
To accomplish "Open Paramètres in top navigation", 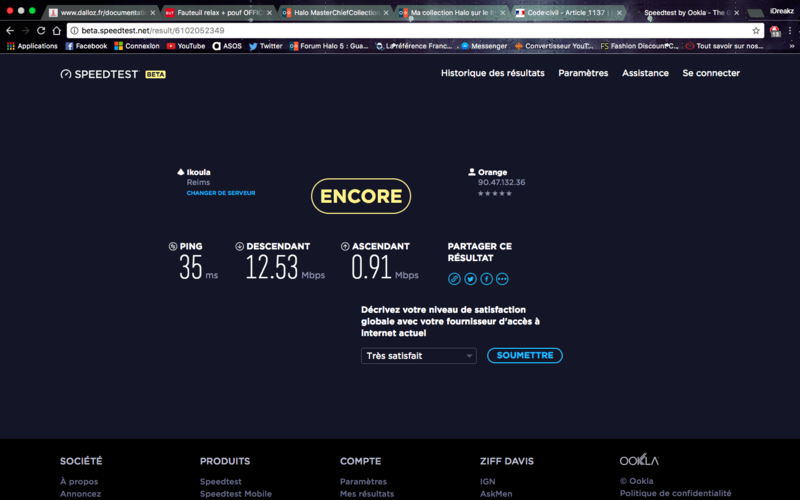I will 583,73.
